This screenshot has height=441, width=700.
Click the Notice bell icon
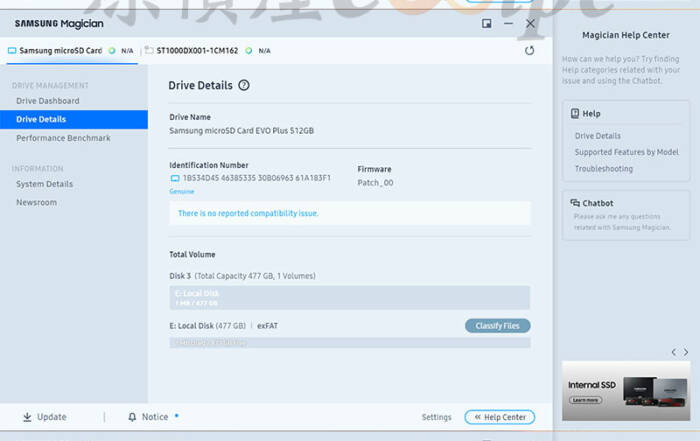coord(132,417)
